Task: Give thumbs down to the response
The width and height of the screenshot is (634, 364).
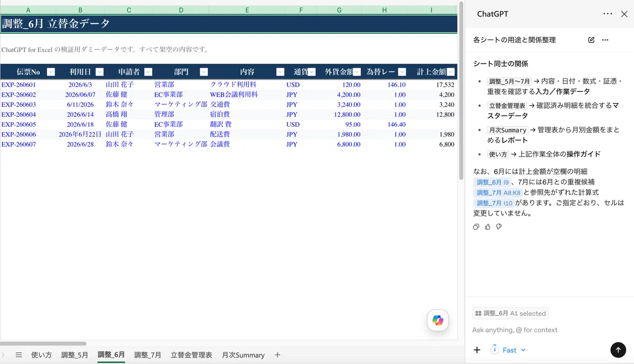Action: (499, 227)
